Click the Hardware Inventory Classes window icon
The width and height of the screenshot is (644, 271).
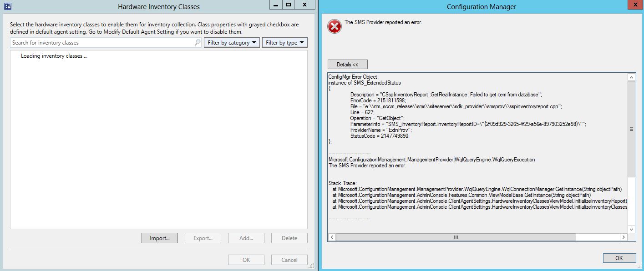8,6
